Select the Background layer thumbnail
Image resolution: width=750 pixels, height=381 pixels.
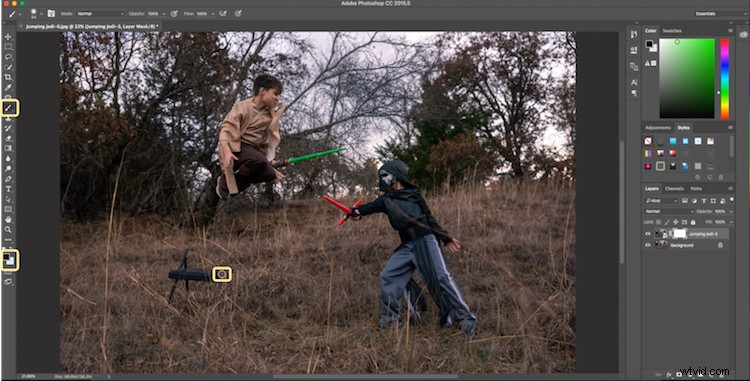click(x=662, y=245)
